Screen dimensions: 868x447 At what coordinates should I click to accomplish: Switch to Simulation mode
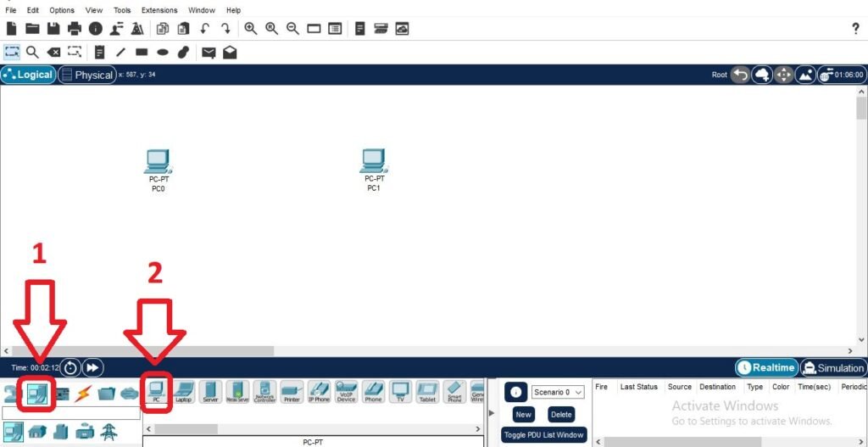(x=832, y=367)
